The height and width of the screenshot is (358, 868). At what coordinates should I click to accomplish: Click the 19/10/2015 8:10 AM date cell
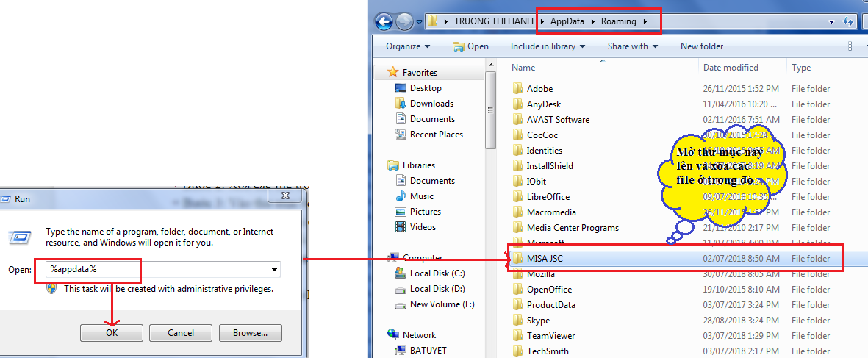[742, 290]
